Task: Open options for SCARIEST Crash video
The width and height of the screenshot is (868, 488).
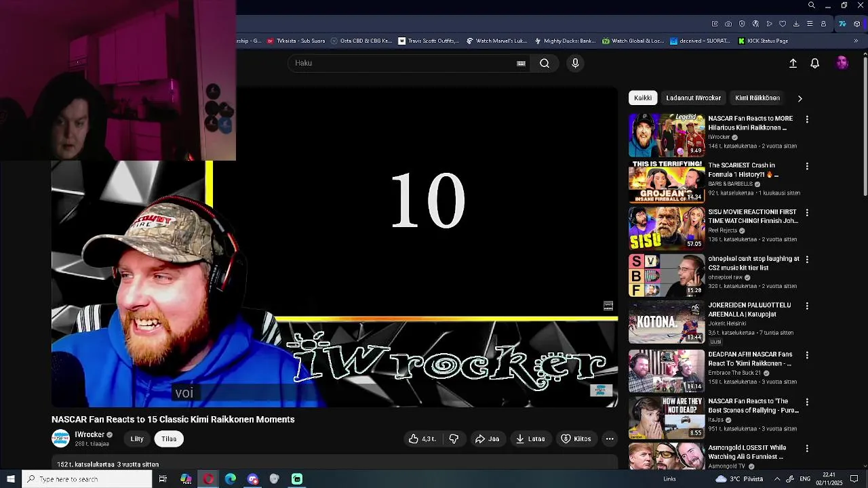Action: (807, 166)
